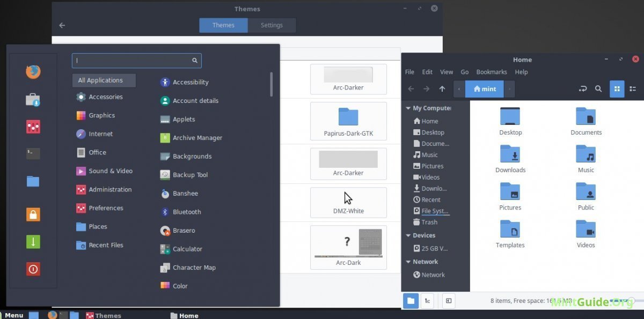644x319 pixels.
Task: Open Trash in Home sidebar
Action: [426, 222]
